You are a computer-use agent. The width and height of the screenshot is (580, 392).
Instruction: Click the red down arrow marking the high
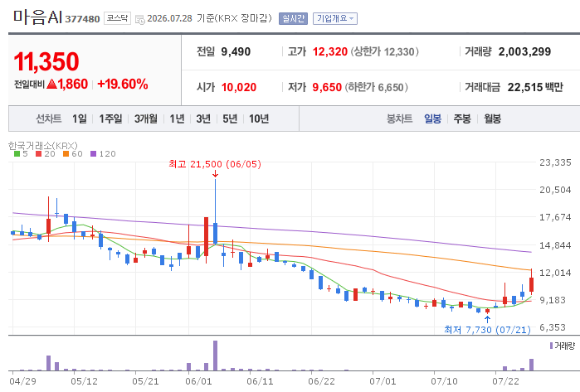click(215, 173)
